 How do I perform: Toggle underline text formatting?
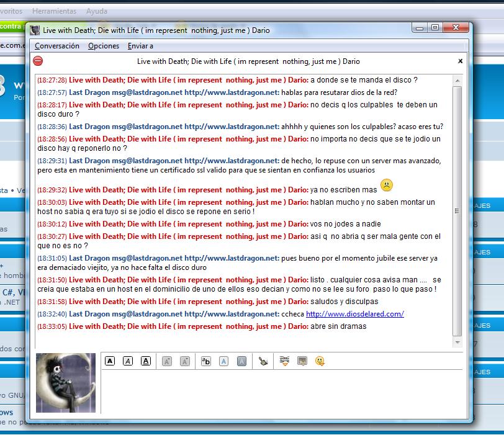(x=146, y=361)
